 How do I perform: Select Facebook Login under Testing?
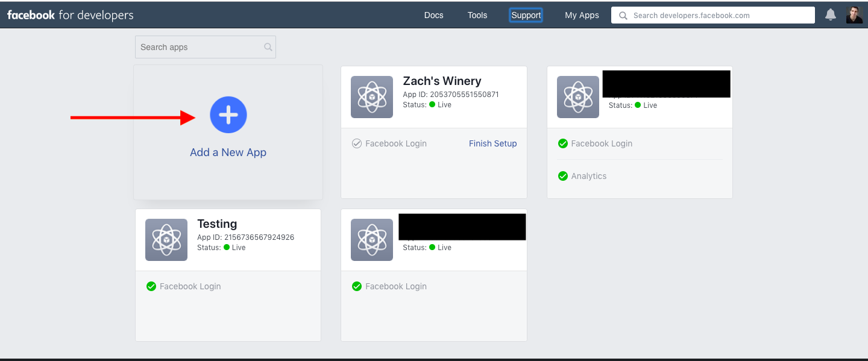pyautogui.click(x=190, y=286)
